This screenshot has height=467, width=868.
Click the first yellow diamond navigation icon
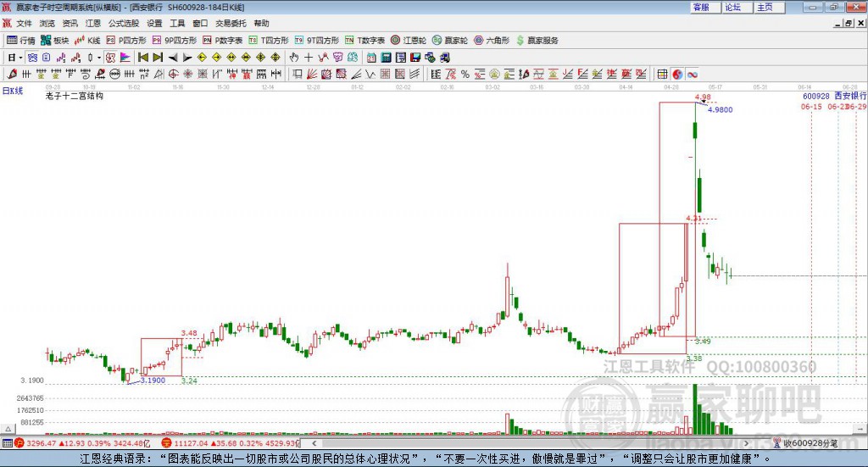click(x=202, y=58)
